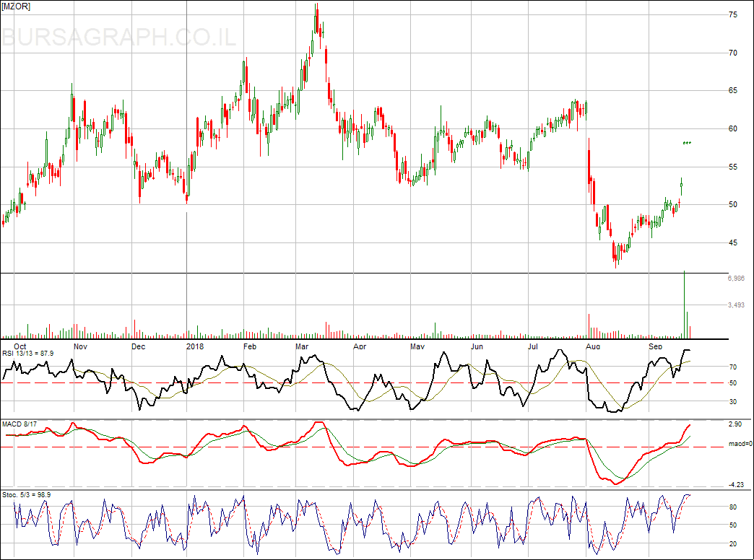Click the -4.23 MACD scale value
The image size is (754, 560).
tap(736, 484)
